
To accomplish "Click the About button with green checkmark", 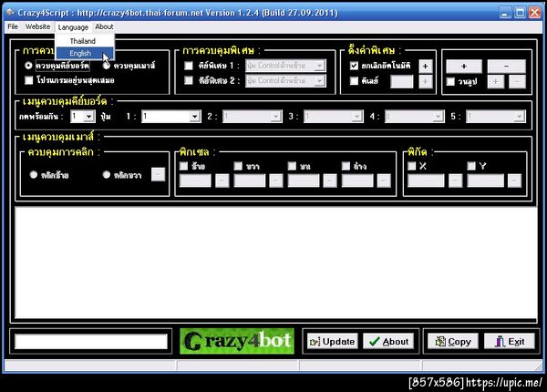I will point(388,342).
